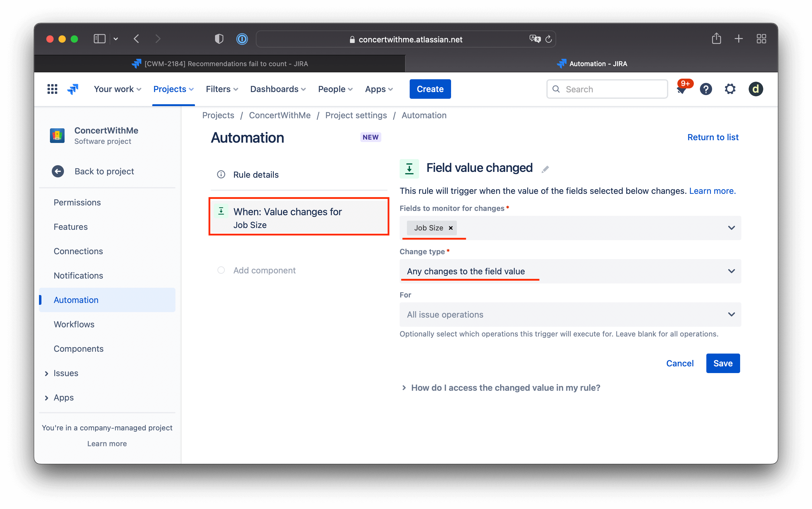Open the All issue operations dropdown
Screen dimensions: 812x509
tap(732, 314)
